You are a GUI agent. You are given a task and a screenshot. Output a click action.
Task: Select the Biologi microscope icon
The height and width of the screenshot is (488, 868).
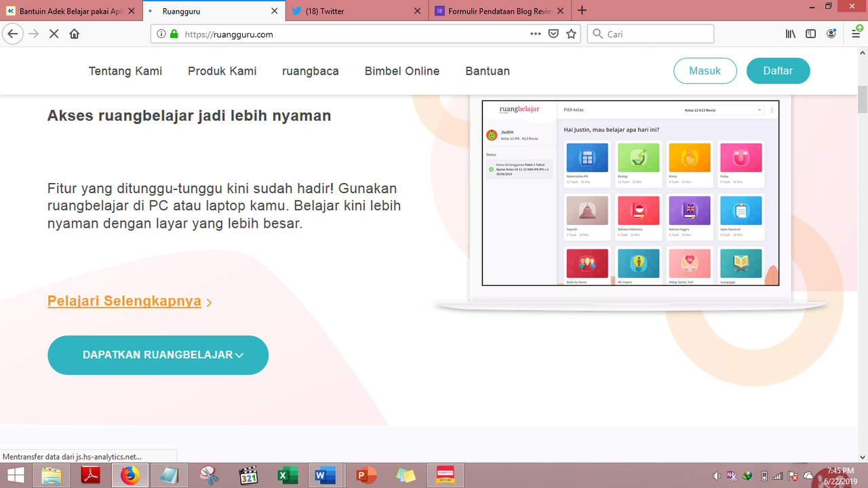coord(638,157)
